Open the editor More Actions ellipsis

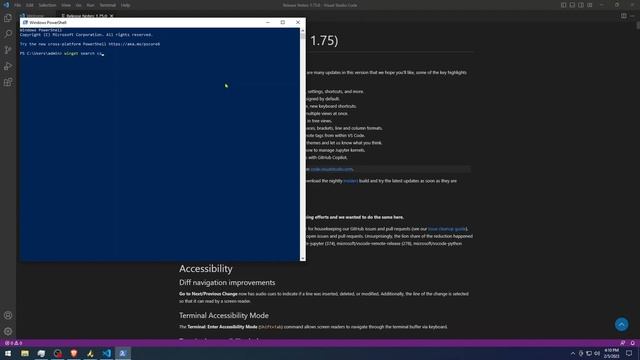point(632,16)
